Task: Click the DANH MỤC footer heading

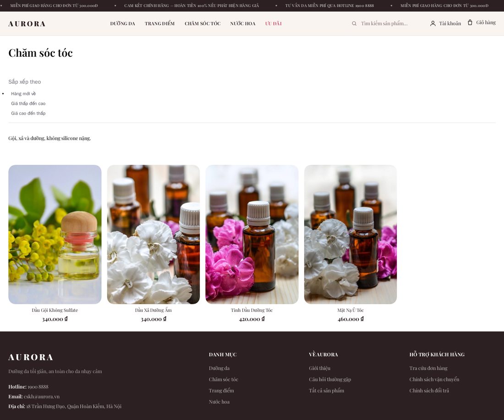Action: (x=223, y=355)
